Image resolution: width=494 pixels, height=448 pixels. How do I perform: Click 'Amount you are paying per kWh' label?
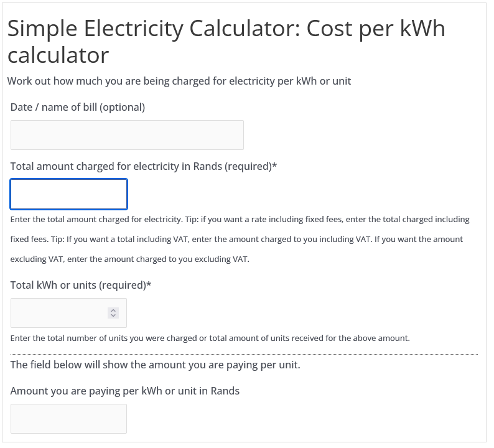point(124,391)
